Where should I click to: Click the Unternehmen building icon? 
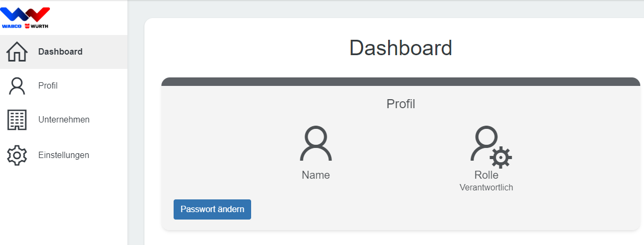[17, 120]
